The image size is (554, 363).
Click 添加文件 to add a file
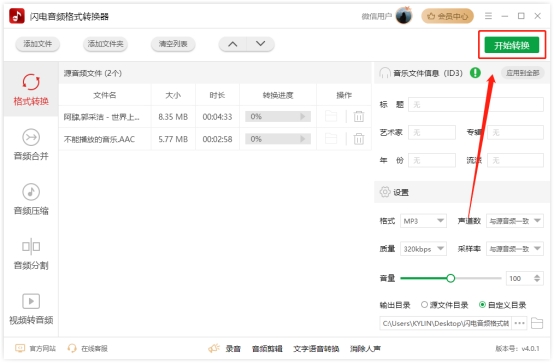coord(37,44)
